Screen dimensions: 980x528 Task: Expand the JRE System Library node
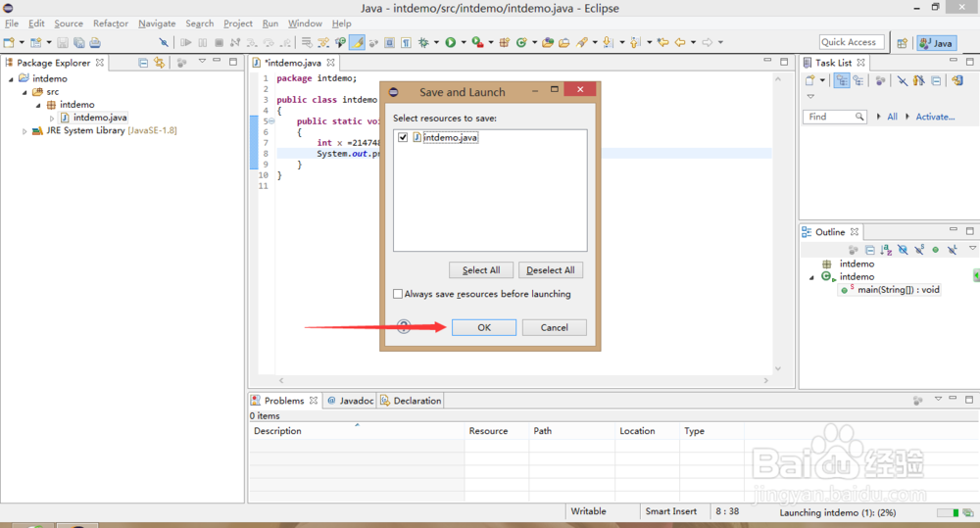pos(25,131)
